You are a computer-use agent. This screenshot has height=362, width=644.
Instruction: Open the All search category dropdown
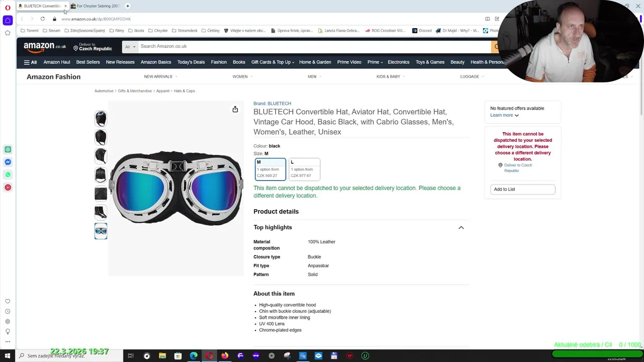point(130,46)
